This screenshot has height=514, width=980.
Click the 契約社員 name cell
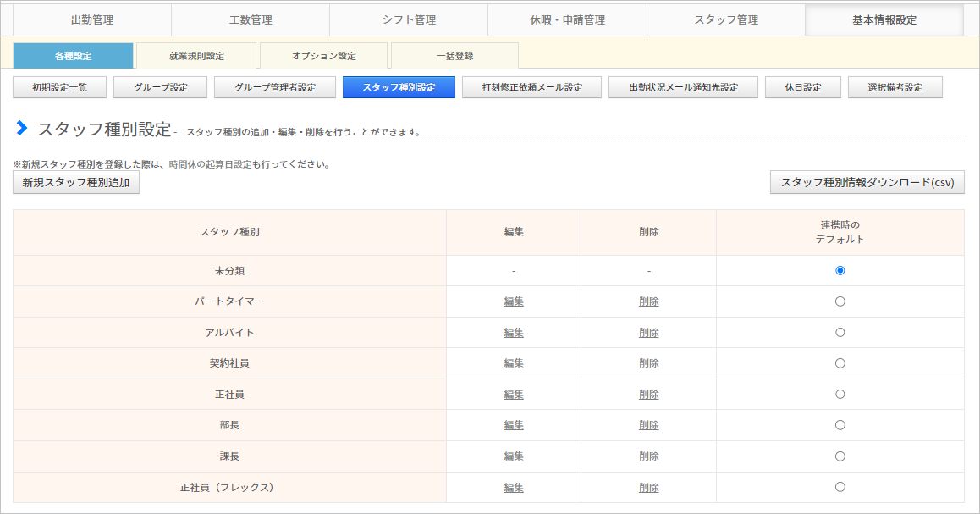click(229, 363)
